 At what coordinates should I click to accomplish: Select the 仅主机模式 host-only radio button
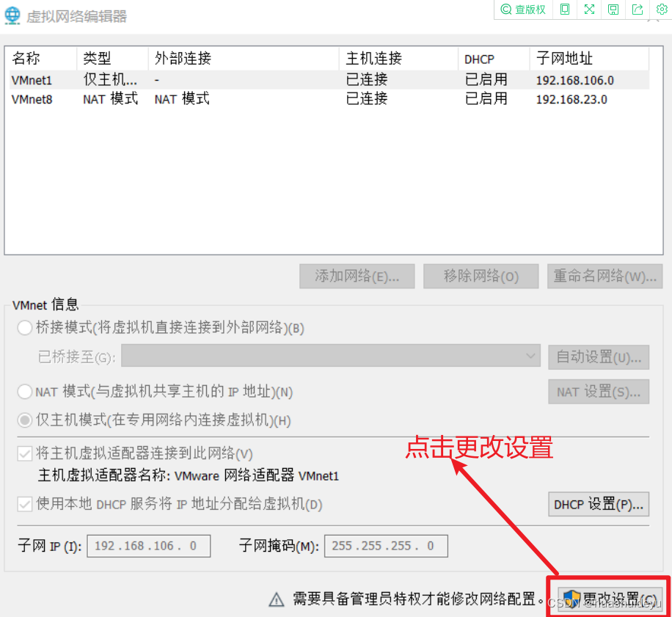click(x=25, y=420)
